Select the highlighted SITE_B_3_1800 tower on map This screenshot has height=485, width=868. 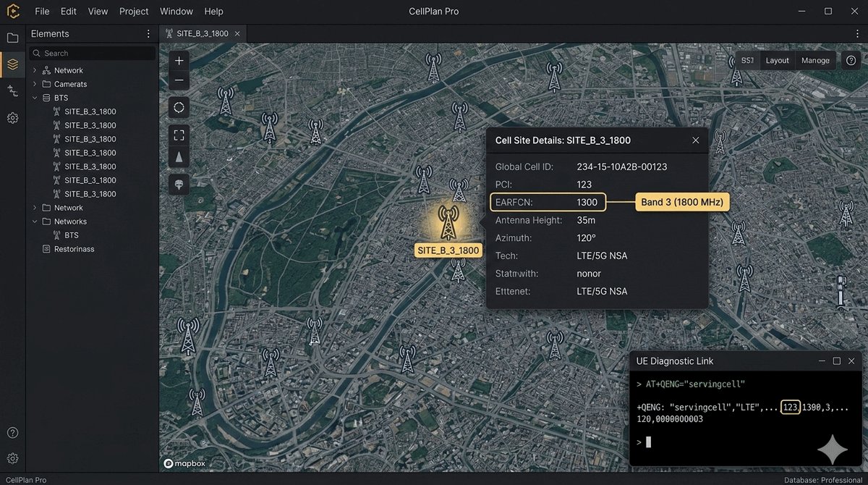pyautogui.click(x=448, y=222)
